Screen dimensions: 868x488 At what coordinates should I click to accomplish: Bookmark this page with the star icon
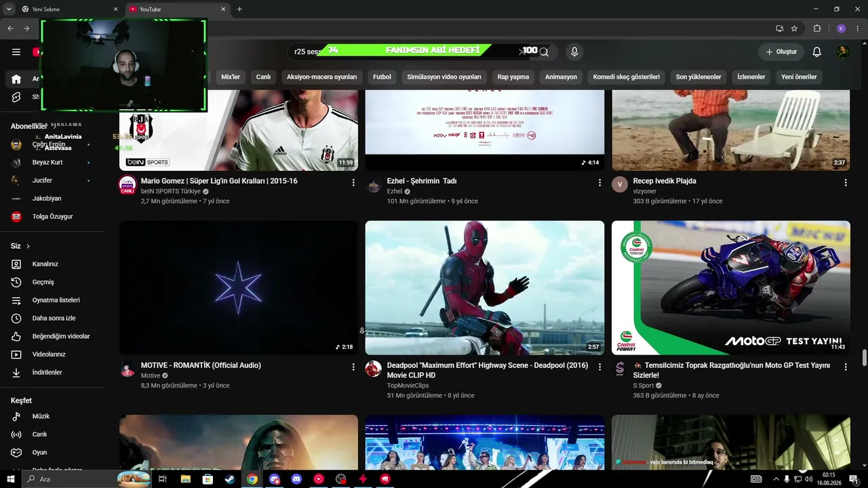(x=794, y=28)
